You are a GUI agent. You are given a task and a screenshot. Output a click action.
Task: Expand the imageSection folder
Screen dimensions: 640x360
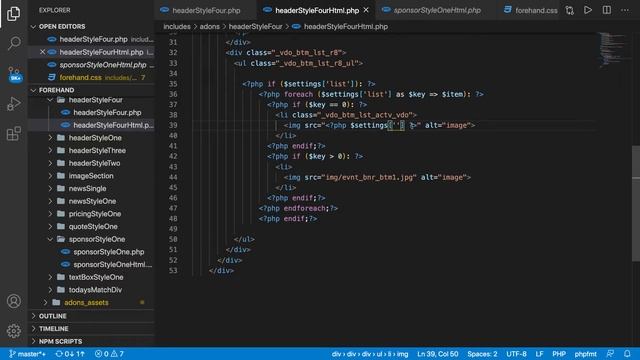pyautogui.click(x=92, y=176)
